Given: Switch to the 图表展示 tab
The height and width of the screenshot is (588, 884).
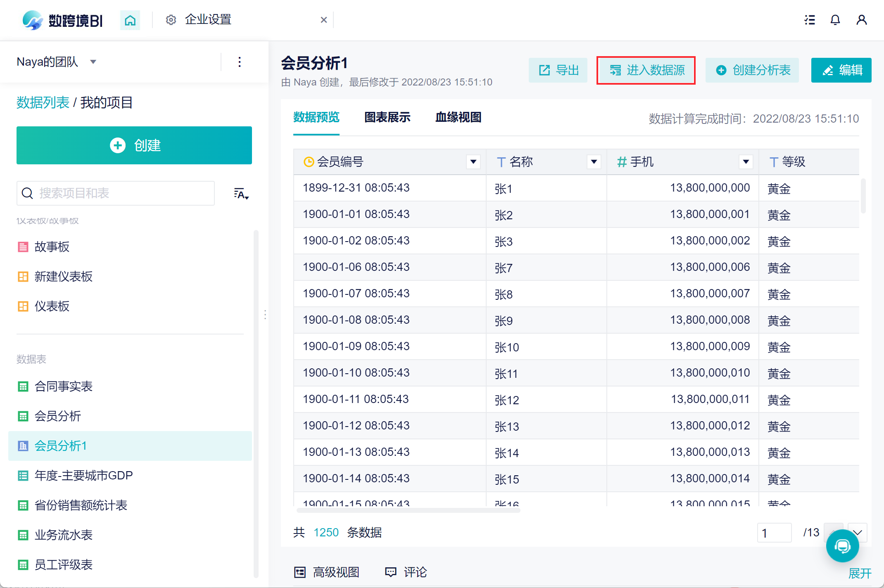Looking at the screenshot, I should [387, 117].
